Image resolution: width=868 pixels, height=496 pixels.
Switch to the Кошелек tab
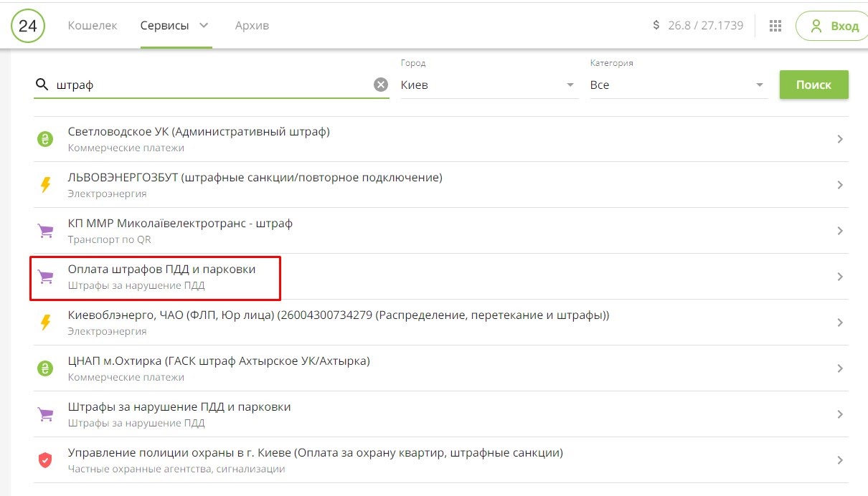pyautogui.click(x=93, y=26)
